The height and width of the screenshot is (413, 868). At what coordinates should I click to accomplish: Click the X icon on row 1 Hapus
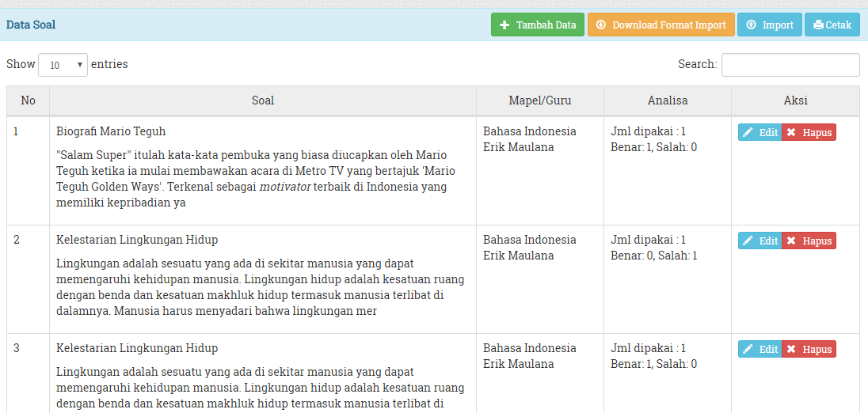791,133
